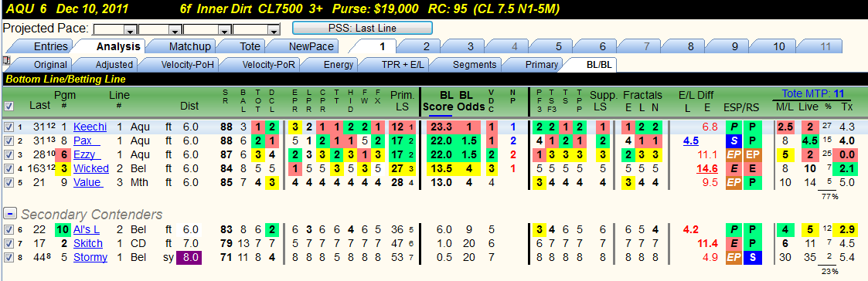This screenshot has width=868, height=281.
Task: Click the Fractals column header
Action: [x=642, y=95]
